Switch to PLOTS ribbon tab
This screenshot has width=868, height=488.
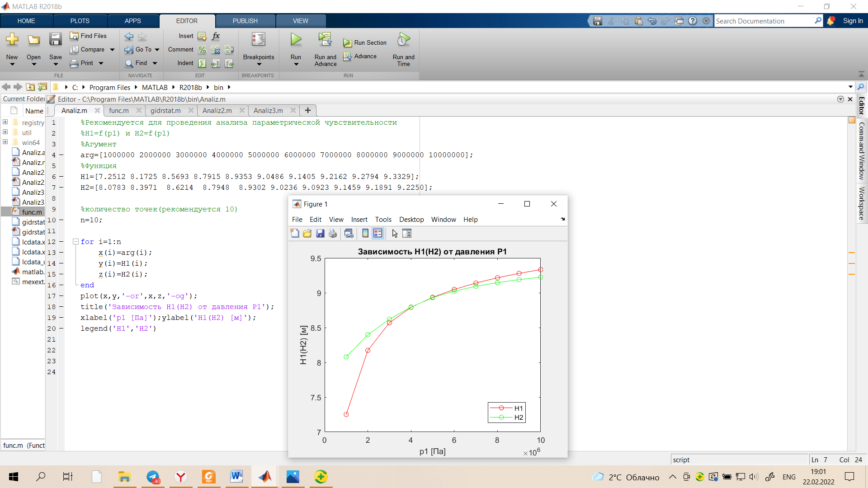80,21
